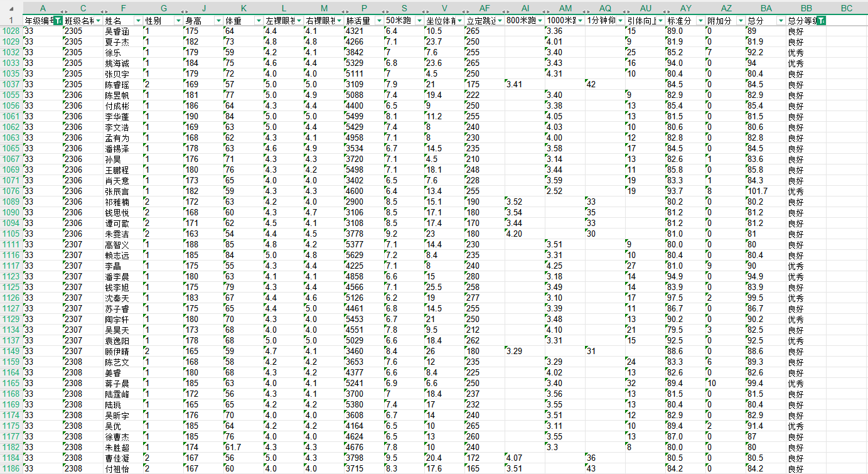Viewport: 868px width, 474px height.
Task: Select row 1076 by its row number
Action: [x=11, y=191]
